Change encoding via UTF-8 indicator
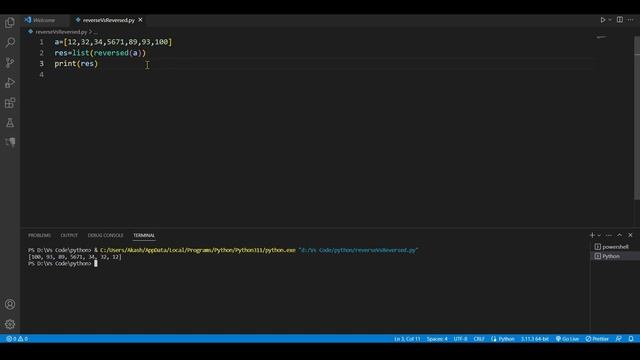 click(460, 339)
